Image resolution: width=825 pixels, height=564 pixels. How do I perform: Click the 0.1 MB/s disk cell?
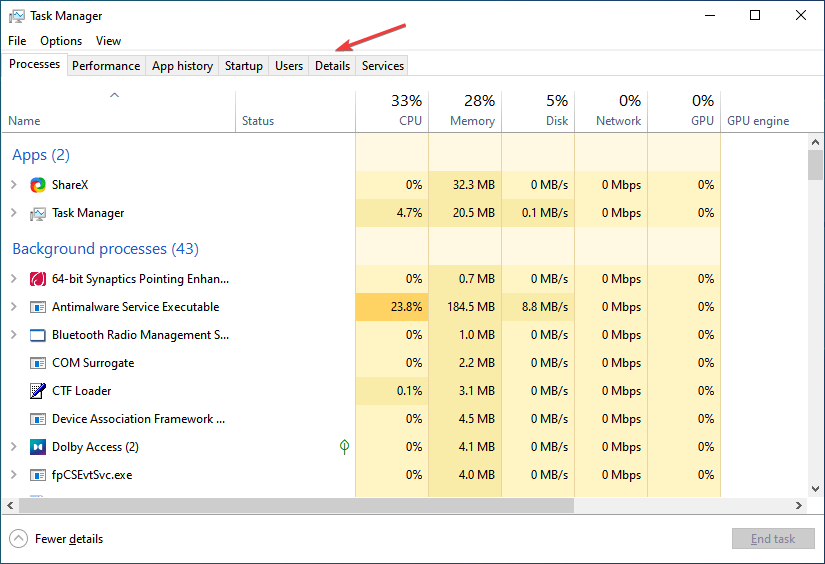point(538,213)
